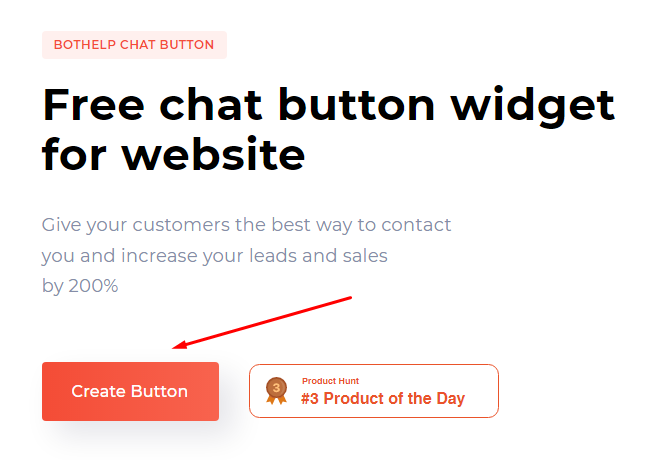Click the small Product Hunt label

point(330,381)
